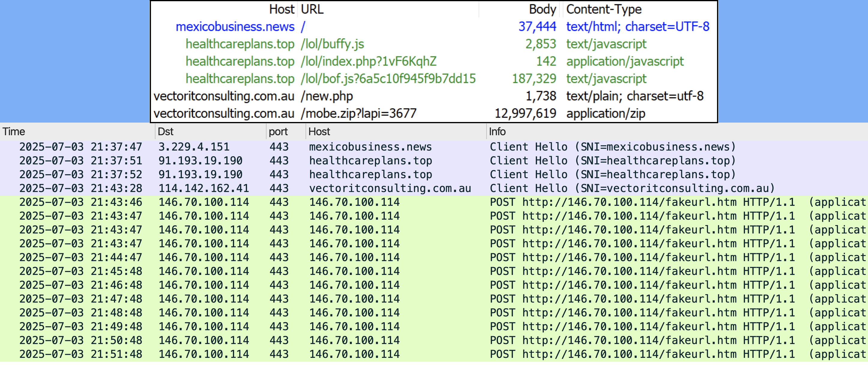Click the body size 187,329
868x384 pixels.
(x=534, y=79)
